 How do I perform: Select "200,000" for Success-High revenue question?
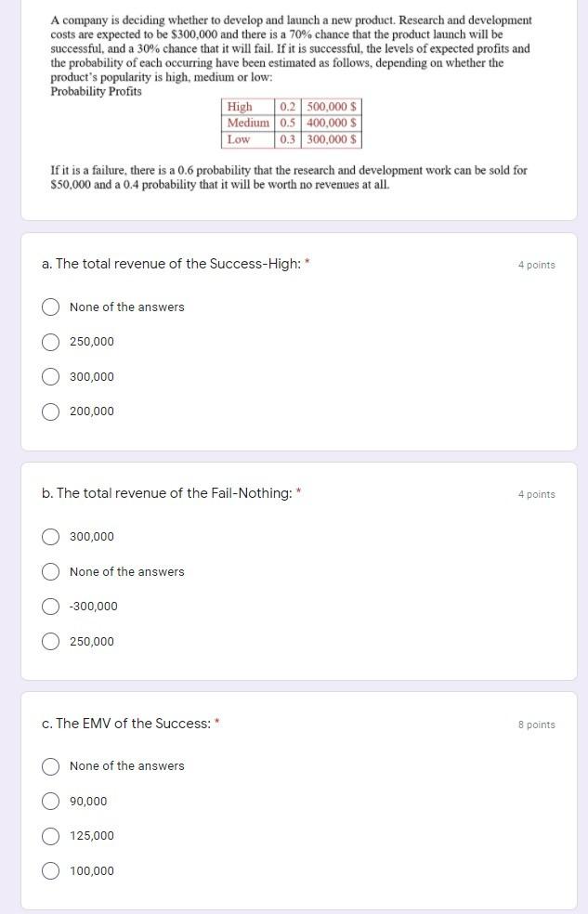[x=51, y=411]
